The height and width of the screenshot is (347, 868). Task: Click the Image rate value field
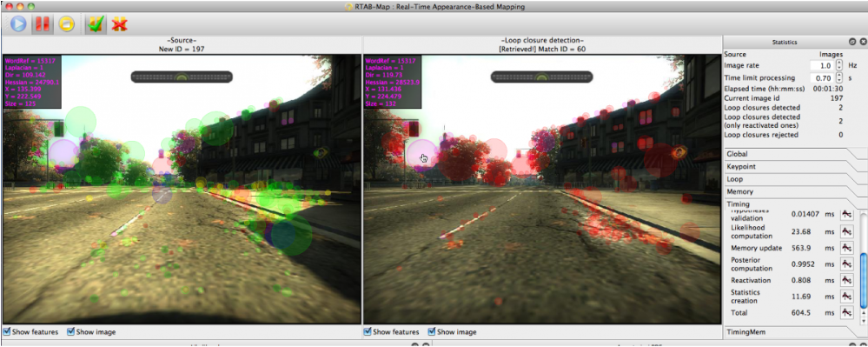pyautogui.click(x=823, y=65)
